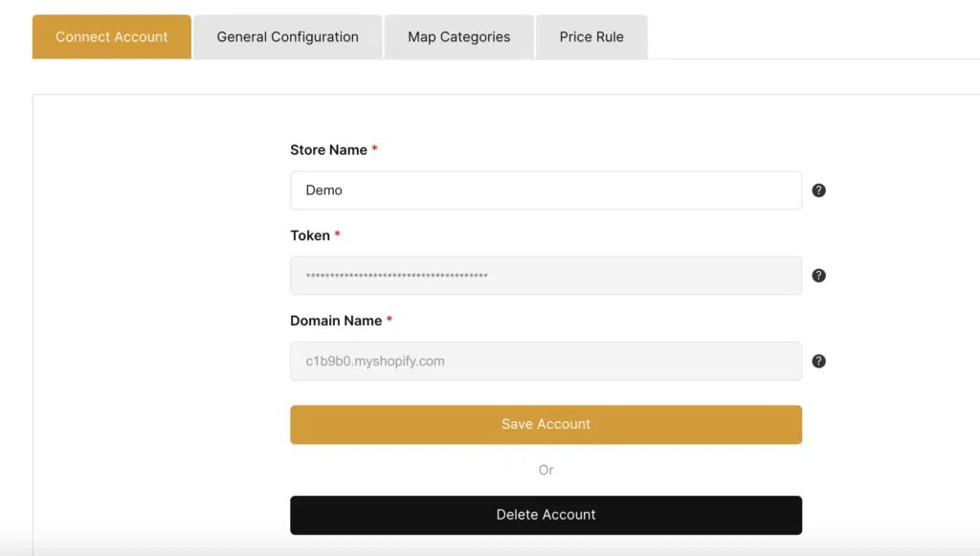Go to the Map Categories tab
Viewport: 980px width, 556px height.
point(458,37)
